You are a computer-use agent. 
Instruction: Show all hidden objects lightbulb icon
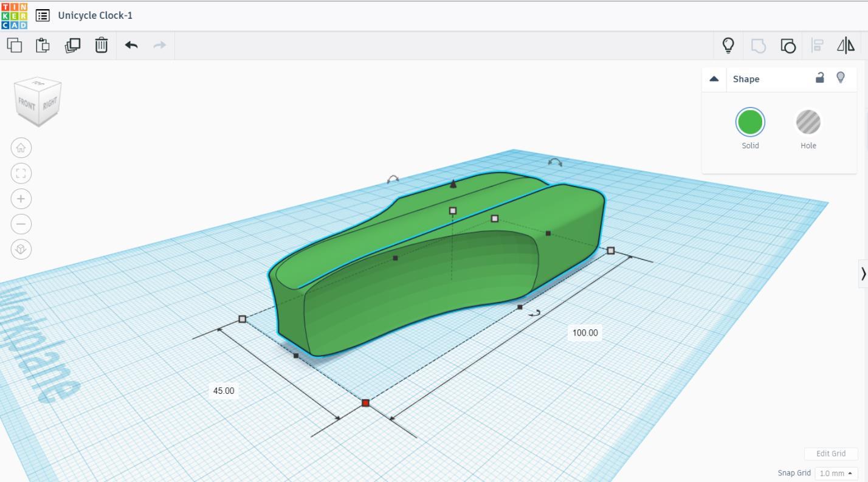coord(728,45)
